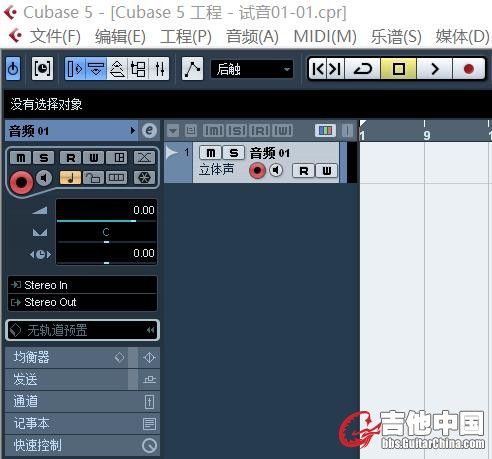Toggle the automation mode curve icon

pyautogui.click(x=192, y=69)
